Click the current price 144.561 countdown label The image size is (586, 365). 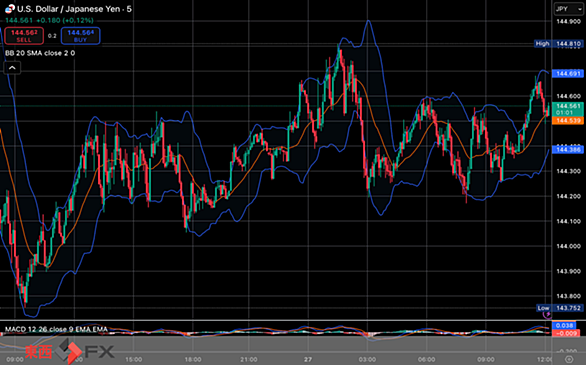(567, 109)
